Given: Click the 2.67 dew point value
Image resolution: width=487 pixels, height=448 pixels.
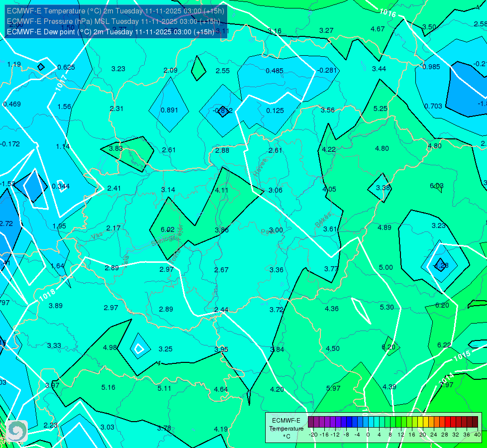Looking at the screenshot, I should (221, 270).
